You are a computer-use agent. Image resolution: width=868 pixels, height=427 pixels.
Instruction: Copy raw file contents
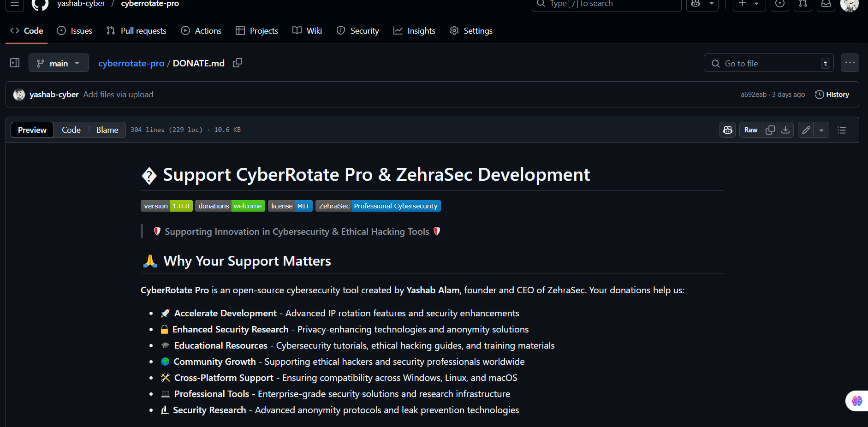(x=770, y=130)
